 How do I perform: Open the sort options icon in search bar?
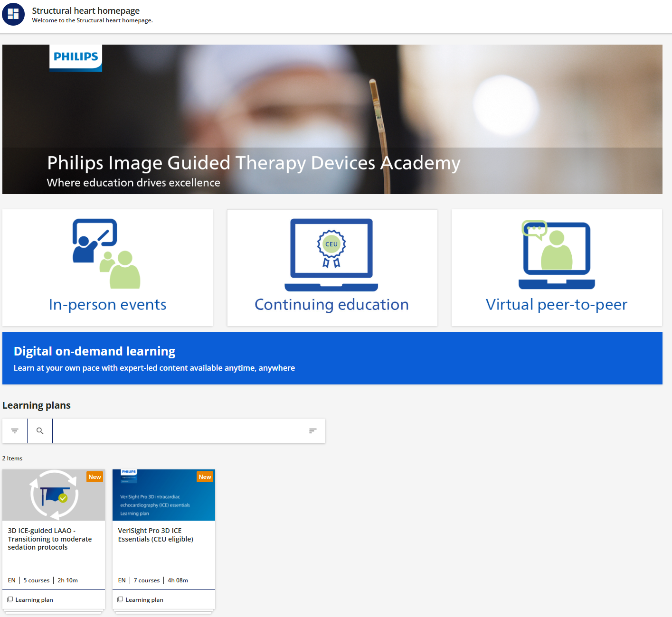pos(312,431)
